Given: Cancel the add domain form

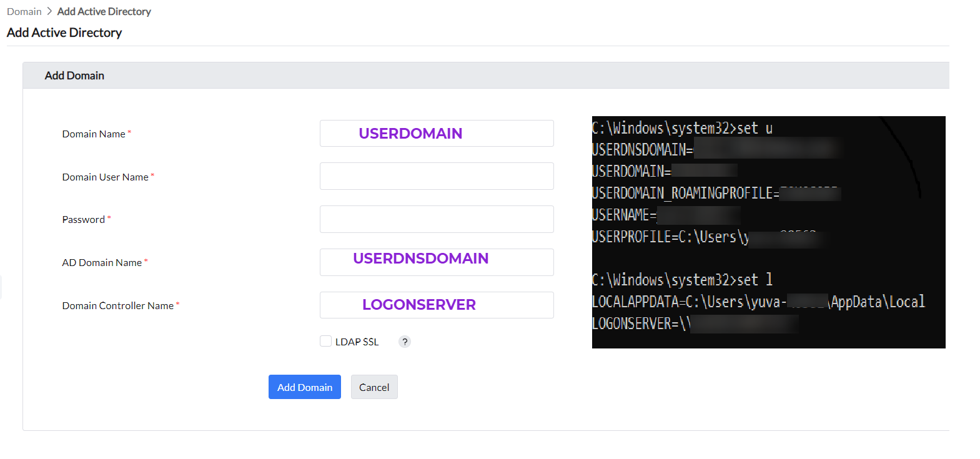Looking at the screenshot, I should point(374,387).
